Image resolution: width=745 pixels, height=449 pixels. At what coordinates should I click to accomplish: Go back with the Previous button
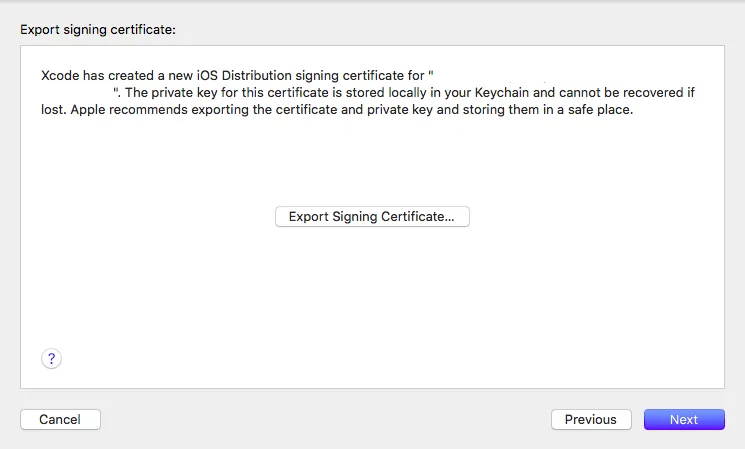[x=590, y=420]
